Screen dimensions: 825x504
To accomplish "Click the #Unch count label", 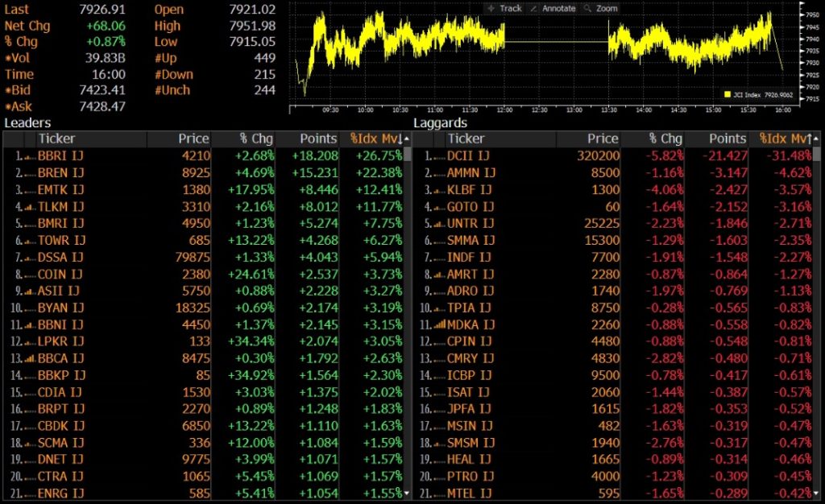I will coord(172,90).
